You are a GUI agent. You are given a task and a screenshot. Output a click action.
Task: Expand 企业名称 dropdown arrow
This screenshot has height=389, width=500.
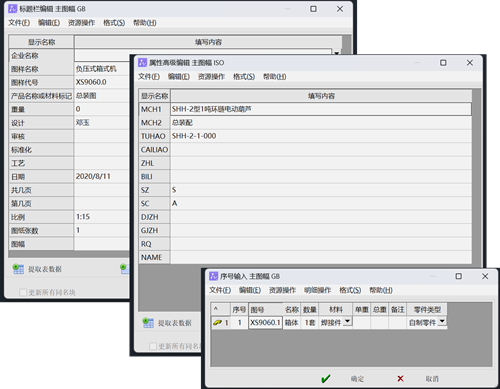click(337, 53)
